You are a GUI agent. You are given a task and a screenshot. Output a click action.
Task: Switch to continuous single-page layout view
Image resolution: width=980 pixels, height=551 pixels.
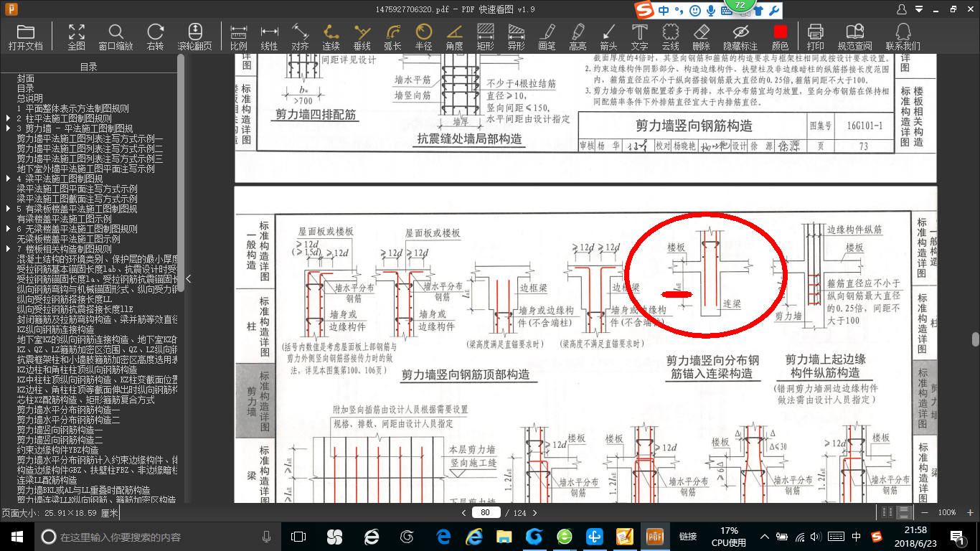coord(904,512)
